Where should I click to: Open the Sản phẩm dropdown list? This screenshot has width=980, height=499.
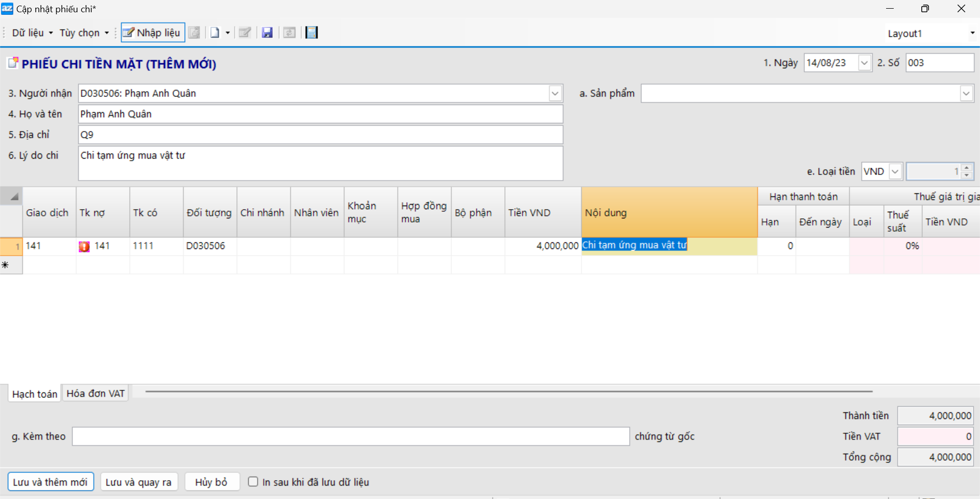tap(966, 93)
